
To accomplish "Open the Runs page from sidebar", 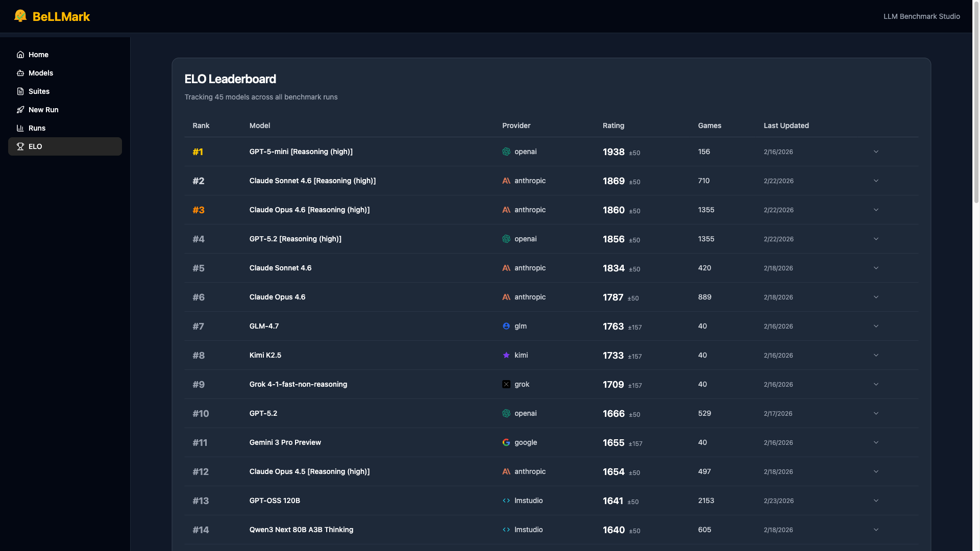I will pos(37,128).
